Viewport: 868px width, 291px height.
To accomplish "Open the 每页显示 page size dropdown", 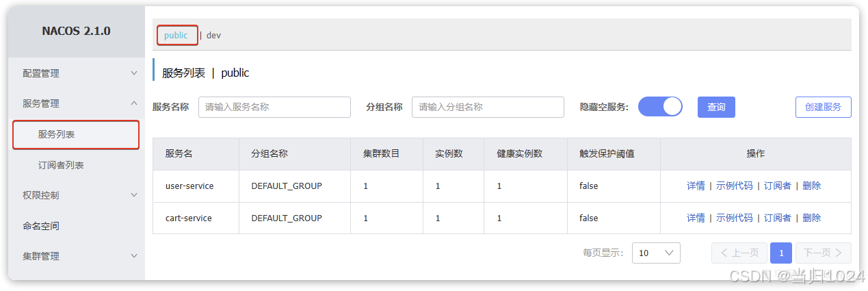I will [656, 253].
